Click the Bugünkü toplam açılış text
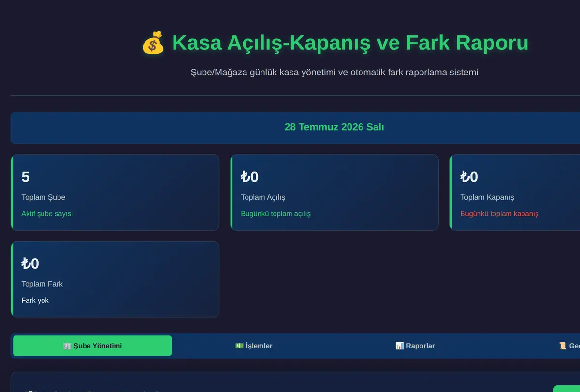Screen dimensions: 580x392 pyautogui.click(x=276, y=214)
